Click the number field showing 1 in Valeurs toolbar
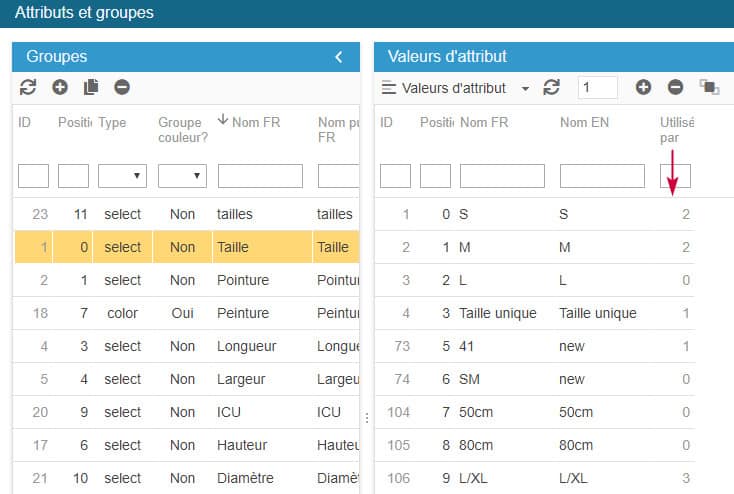Viewport: 734px width, 494px height. pos(597,87)
